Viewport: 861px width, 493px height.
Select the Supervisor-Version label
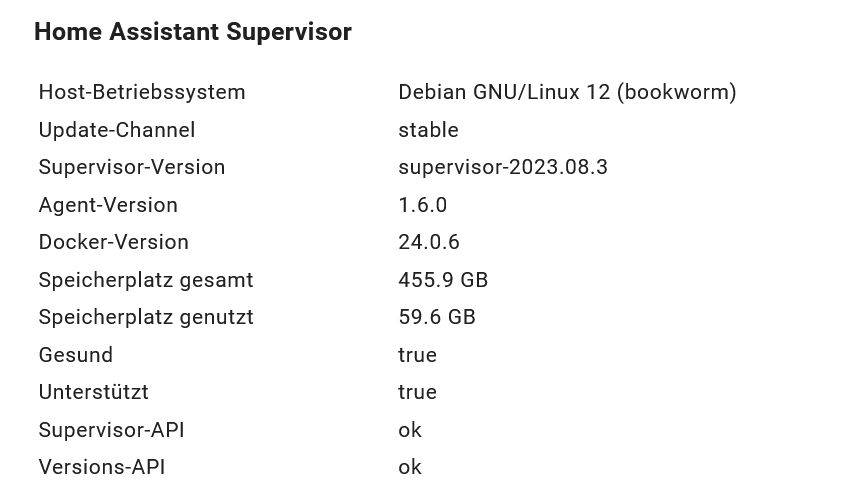tap(132, 167)
